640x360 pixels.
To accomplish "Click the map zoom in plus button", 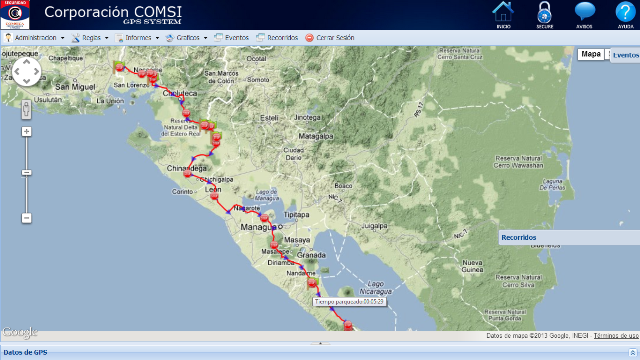I will pos(27,131).
